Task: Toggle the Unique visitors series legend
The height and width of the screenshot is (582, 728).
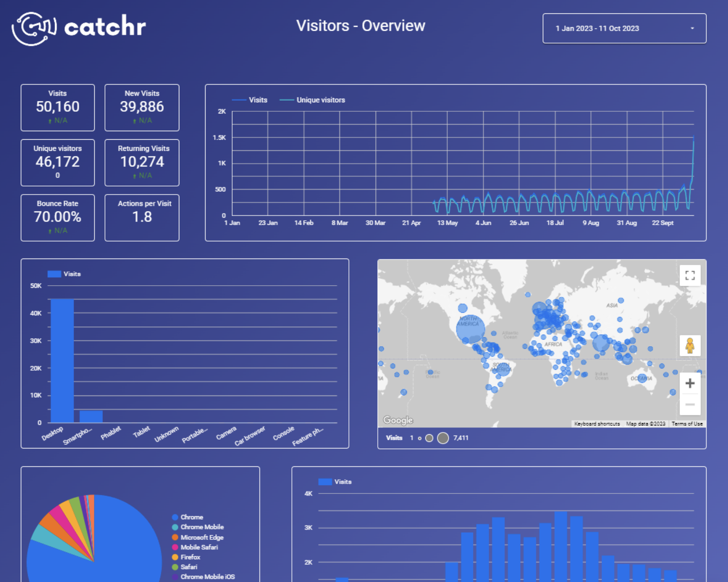Action: point(313,100)
